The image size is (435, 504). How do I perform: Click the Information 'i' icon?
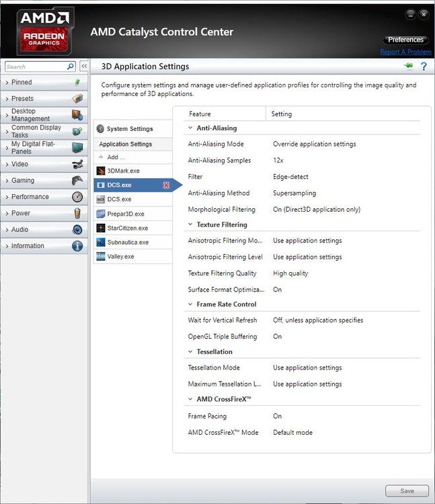pos(77,246)
